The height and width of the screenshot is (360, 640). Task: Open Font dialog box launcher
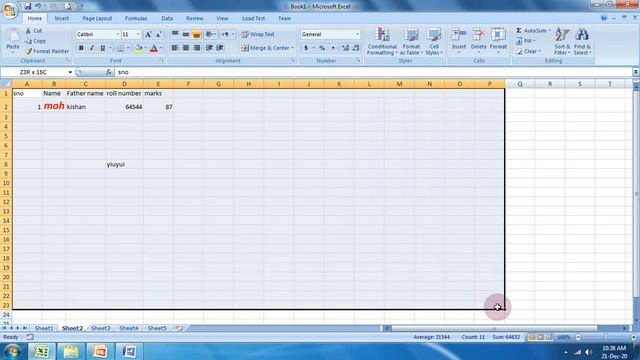(x=162, y=61)
